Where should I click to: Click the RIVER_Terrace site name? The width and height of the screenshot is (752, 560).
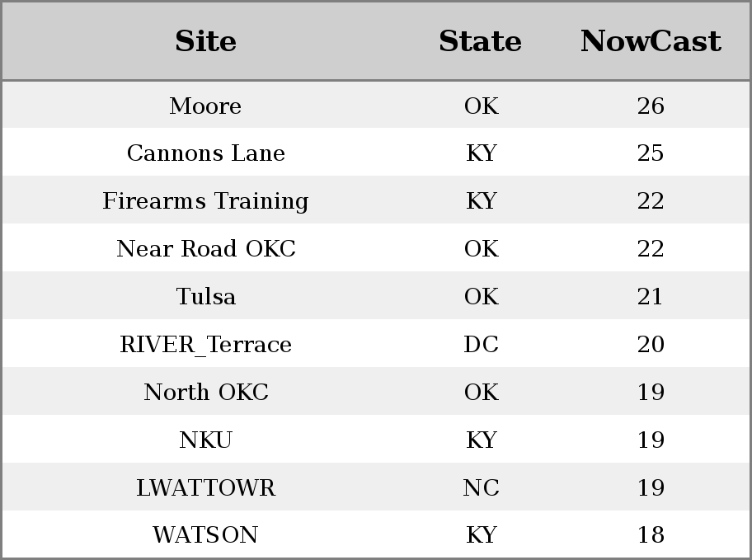pyautogui.click(x=206, y=345)
